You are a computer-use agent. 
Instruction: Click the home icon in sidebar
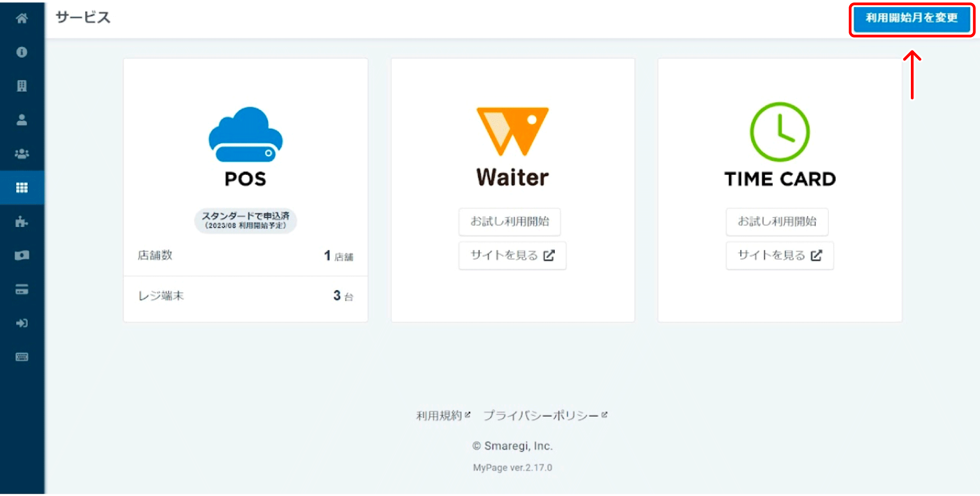click(22, 19)
